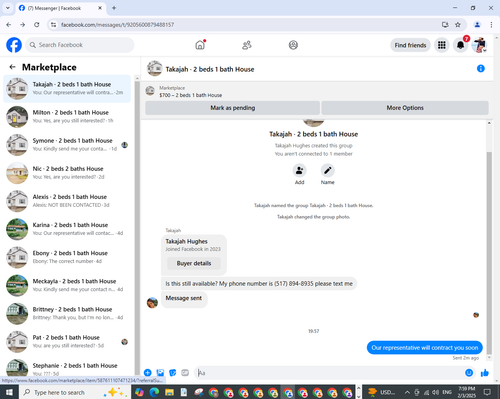Click the install/cast icon in address bar

pos(445,25)
